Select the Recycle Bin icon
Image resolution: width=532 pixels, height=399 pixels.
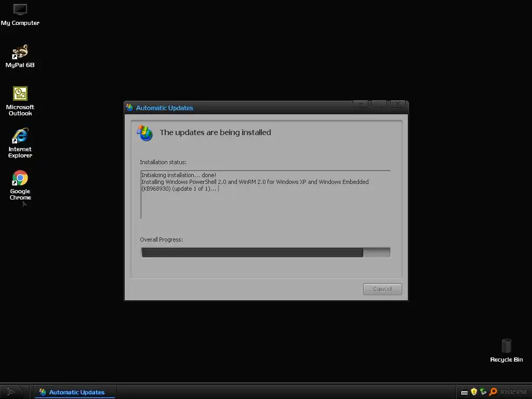[506, 351]
